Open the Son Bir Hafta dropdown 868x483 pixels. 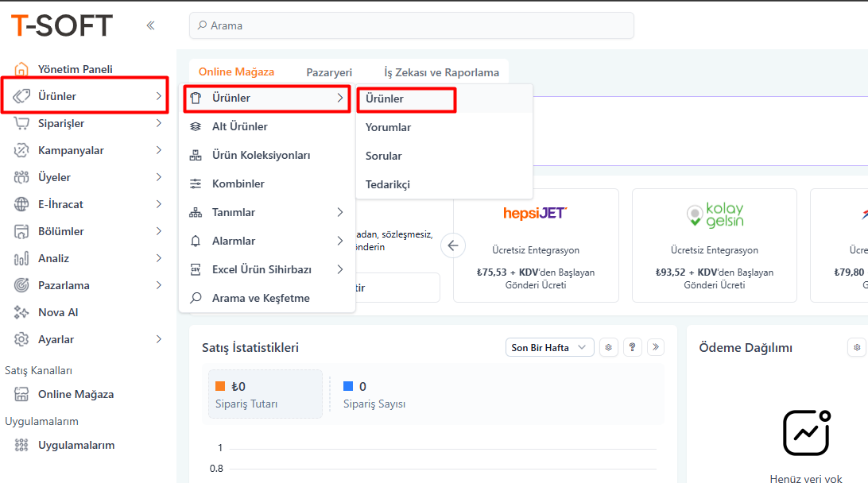549,347
